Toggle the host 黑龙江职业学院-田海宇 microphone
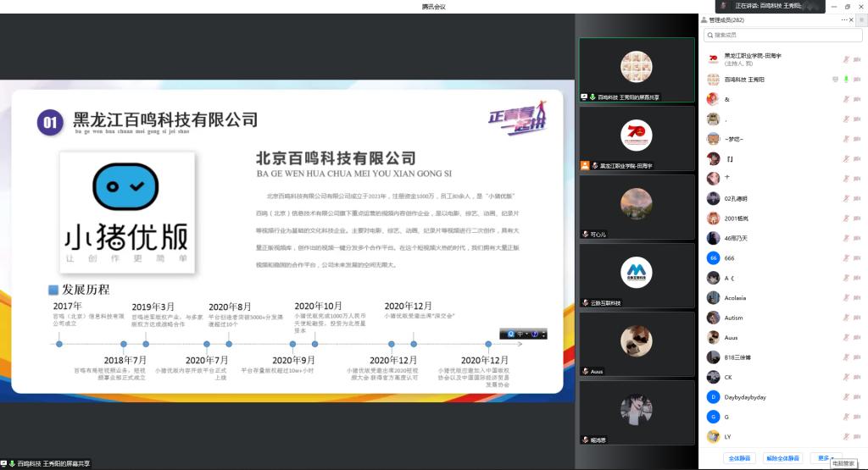This screenshot has width=868, height=470. [845, 59]
